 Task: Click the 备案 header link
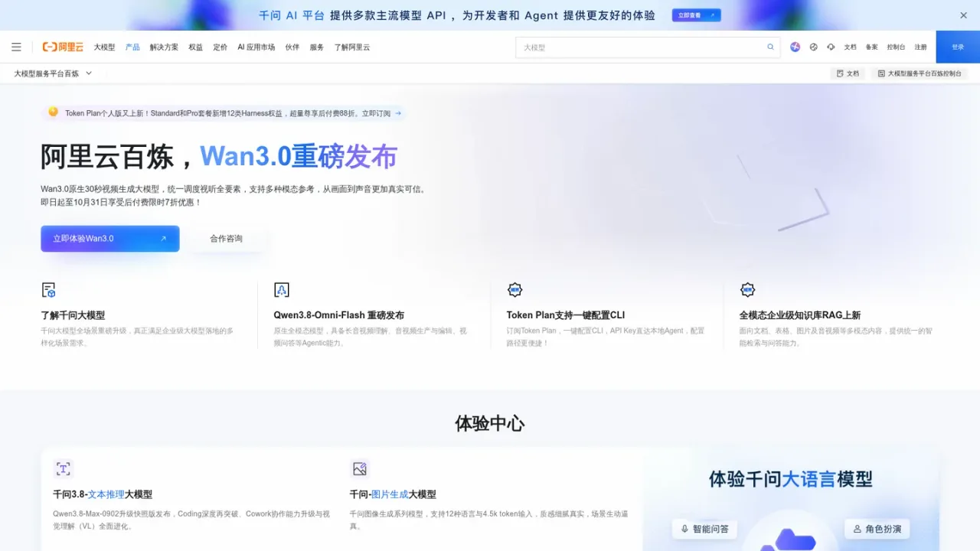pyautogui.click(x=872, y=47)
